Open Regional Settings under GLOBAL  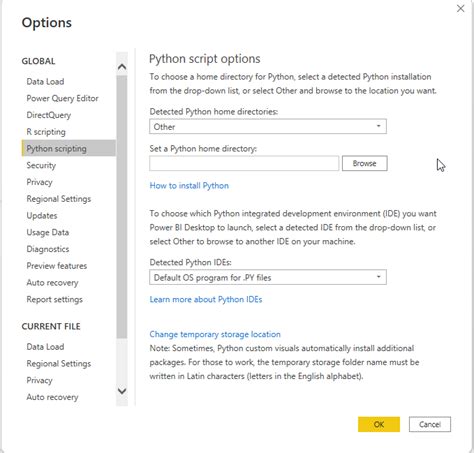(59, 199)
